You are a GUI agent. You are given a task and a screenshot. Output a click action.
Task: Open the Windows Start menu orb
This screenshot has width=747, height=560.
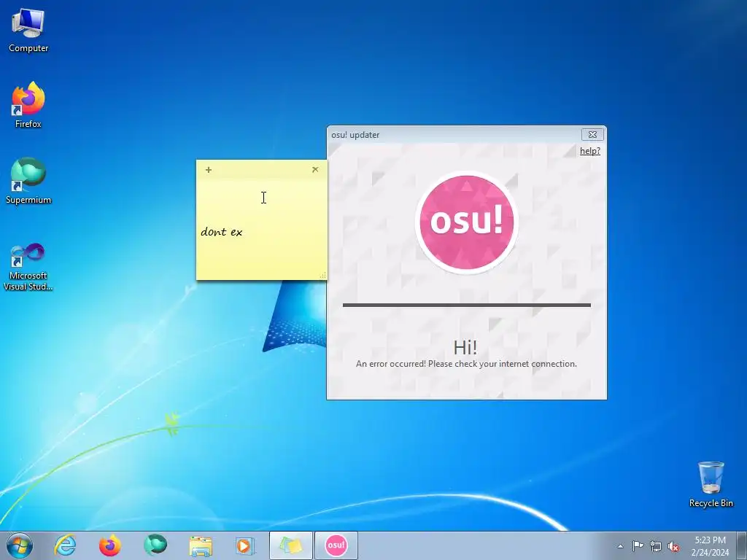(20, 545)
